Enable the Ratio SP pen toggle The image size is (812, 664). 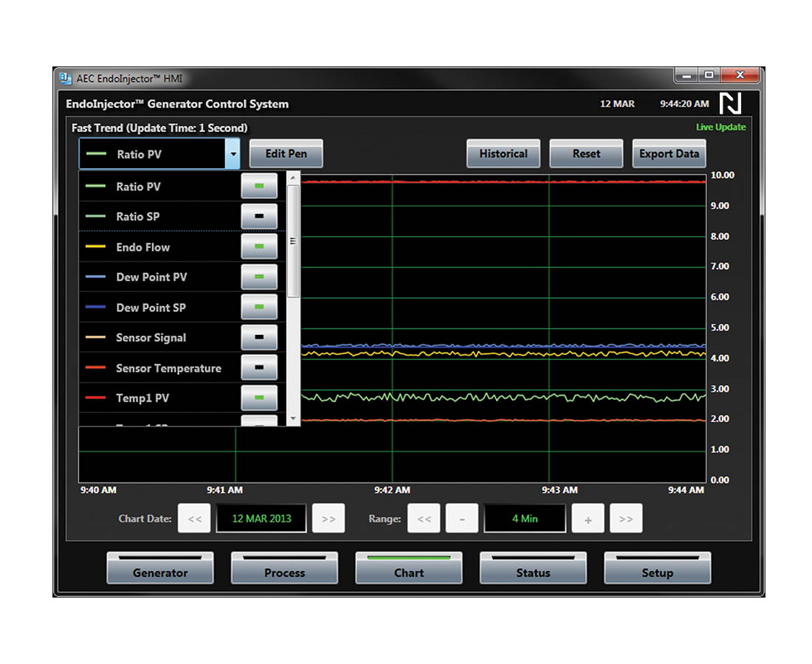(259, 217)
